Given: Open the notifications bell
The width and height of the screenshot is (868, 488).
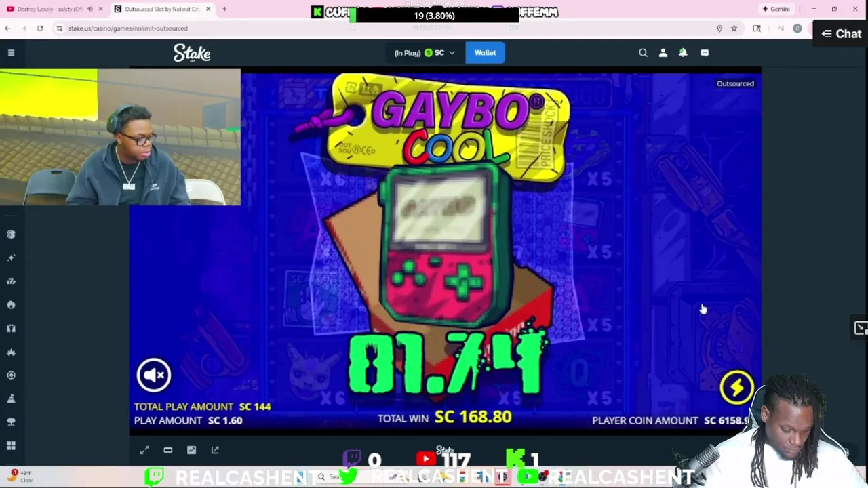Looking at the screenshot, I should coord(683,53).
